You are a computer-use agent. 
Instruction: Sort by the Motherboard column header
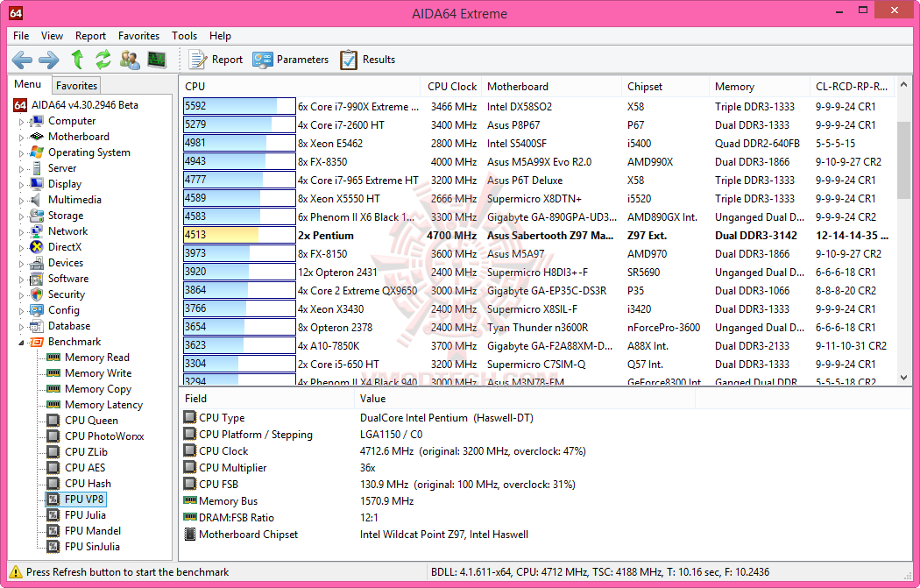[551, 86]
